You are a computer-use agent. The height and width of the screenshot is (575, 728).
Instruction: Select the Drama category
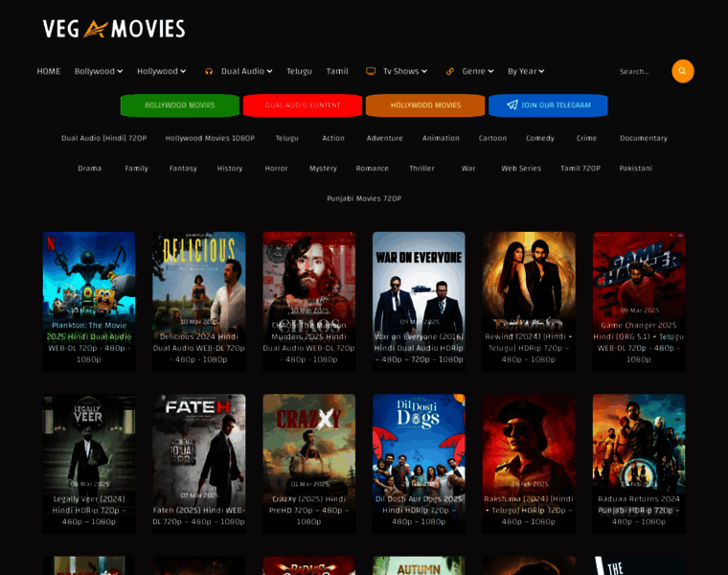pyautogui.click(x=90, y=168)
